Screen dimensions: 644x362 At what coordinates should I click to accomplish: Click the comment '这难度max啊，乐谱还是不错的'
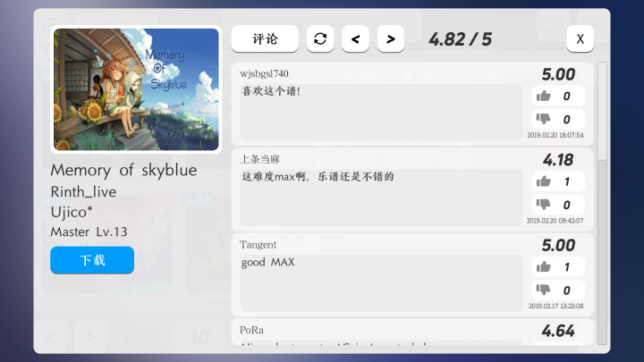pyautogui.click(x=318, y=177)
